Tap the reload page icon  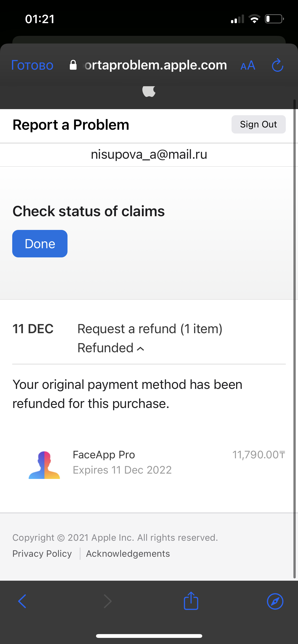(277, 65)
